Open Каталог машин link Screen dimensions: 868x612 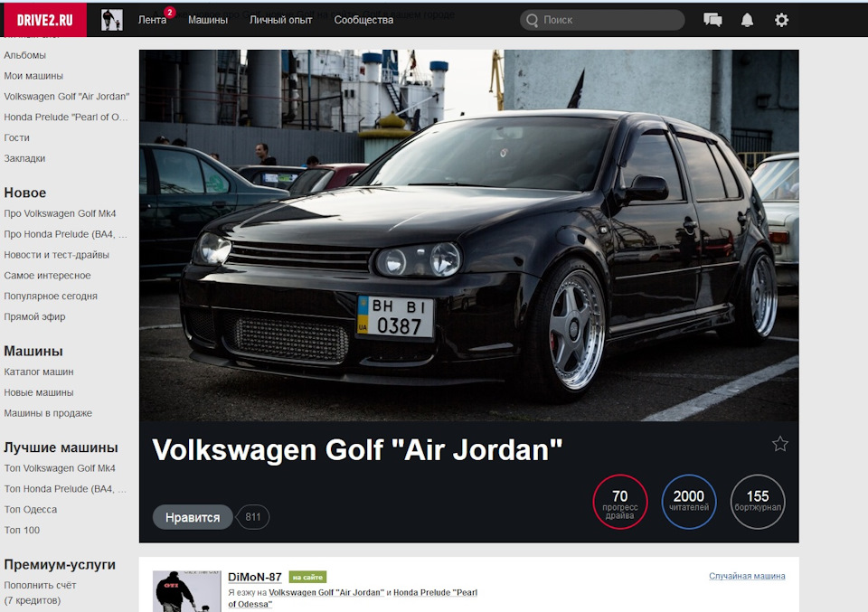(39, 372)
